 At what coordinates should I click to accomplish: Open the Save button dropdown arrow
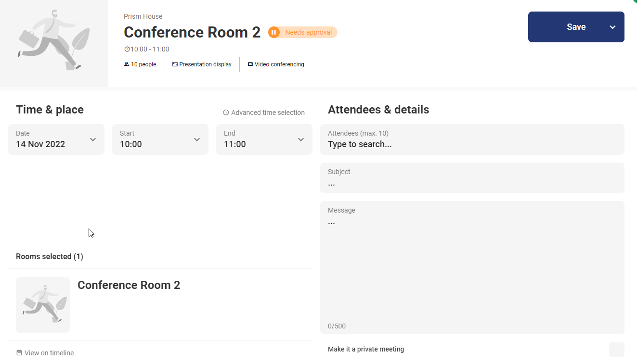click(x=612, y=27)
